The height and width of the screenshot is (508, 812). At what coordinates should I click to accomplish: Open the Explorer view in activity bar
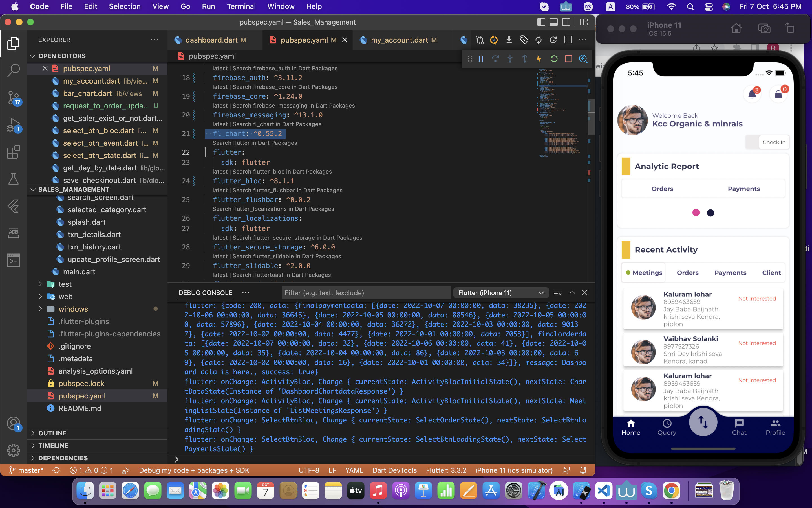(x=14, y=43)
